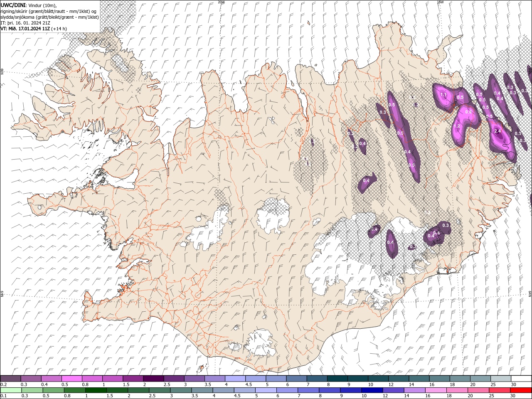The image size is (532, 399).
Task: Select the "(+14 h)" forecast offset text
Action: point(59,29)
